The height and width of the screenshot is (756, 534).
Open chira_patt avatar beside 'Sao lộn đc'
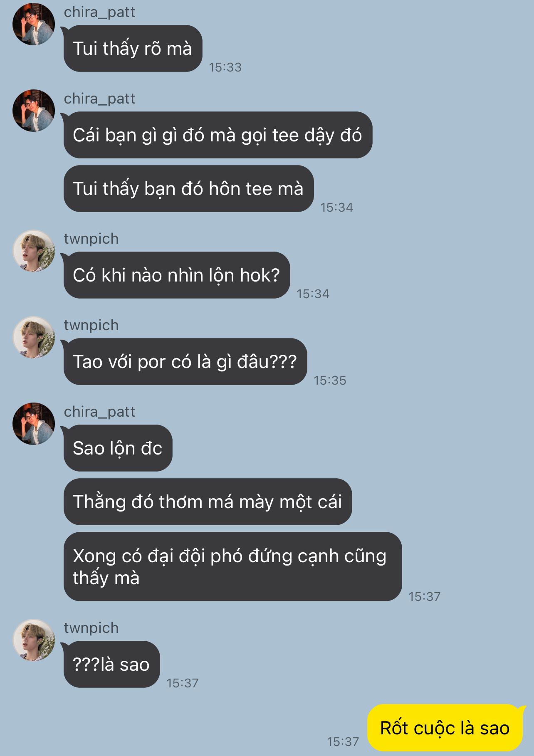pos(34,424)
